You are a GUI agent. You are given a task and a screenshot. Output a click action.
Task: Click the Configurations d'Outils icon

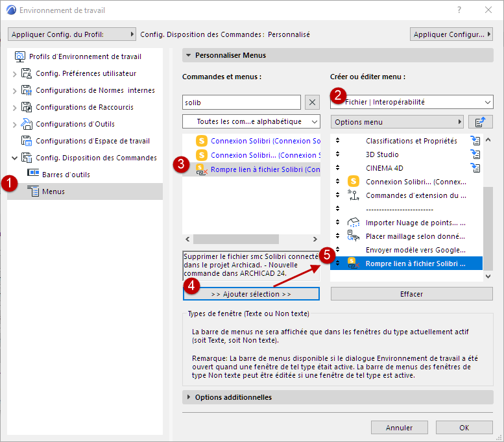(27, 124)
